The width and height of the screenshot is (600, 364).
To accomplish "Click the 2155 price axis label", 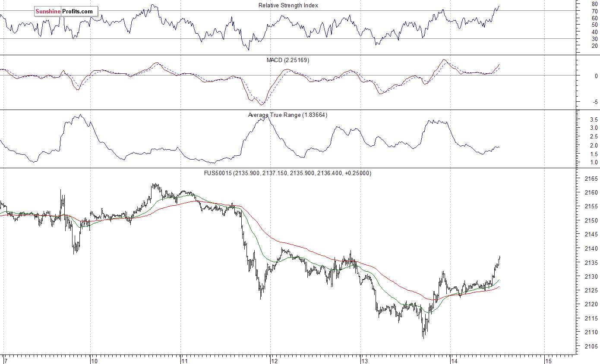I will [591, 207].
